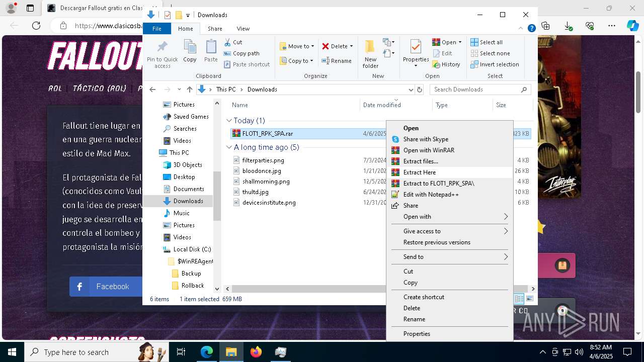Viewport: 644px width, 362px height.
Task: Choose Create shortcut in context menu
Action: click(450, 297)
